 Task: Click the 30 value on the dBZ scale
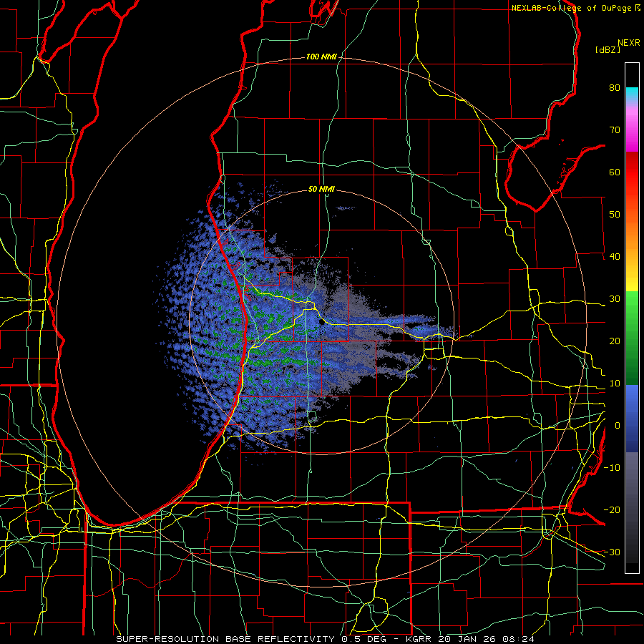pos(615,299)
